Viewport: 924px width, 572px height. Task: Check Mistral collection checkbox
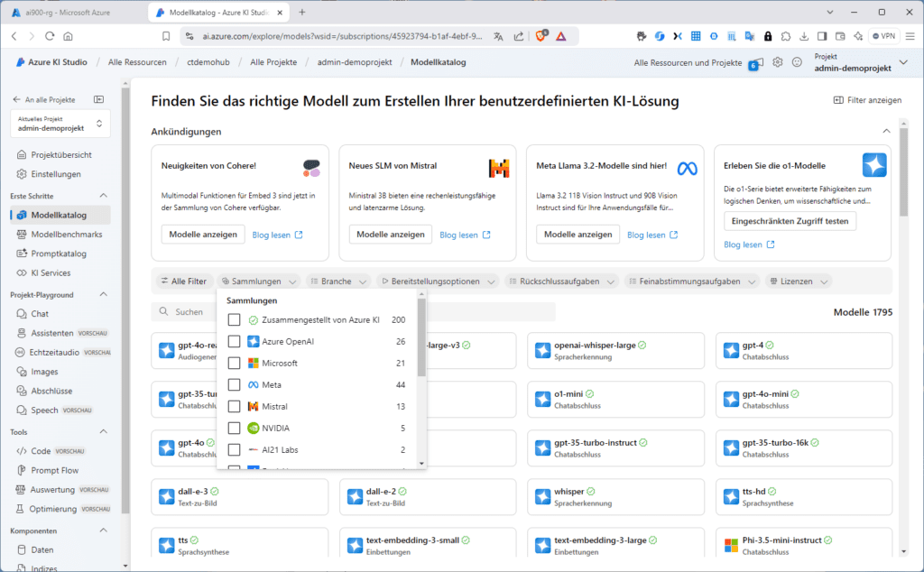pos(234,407)
